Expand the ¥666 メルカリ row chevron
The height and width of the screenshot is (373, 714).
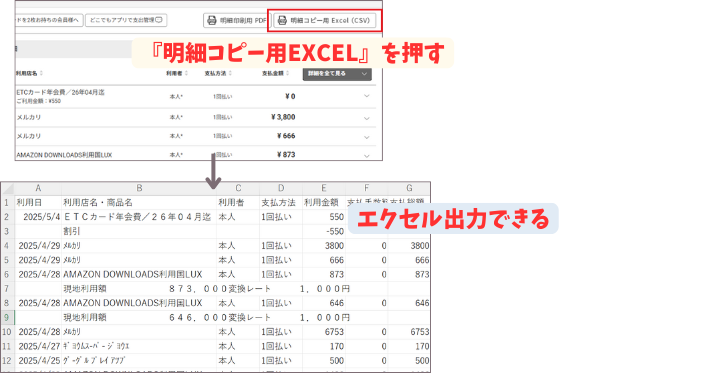pos(367,137)
